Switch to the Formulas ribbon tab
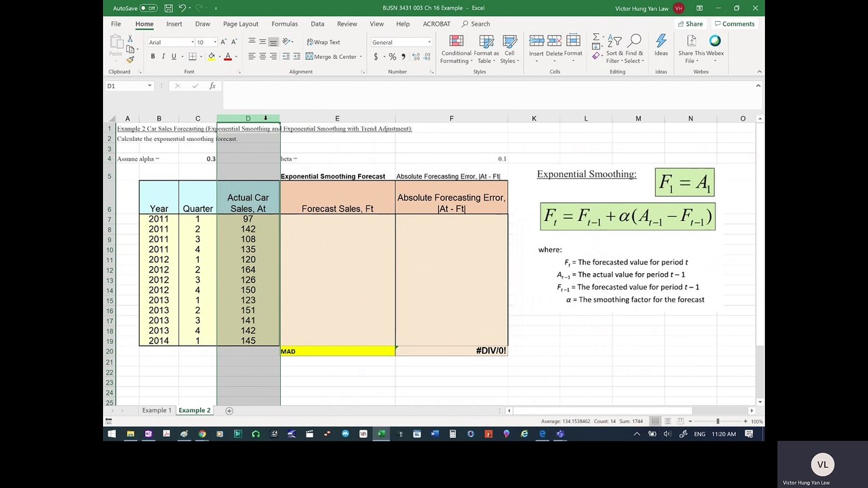The image size is (868, 488). pyautogui.click(x=285, y=24)
